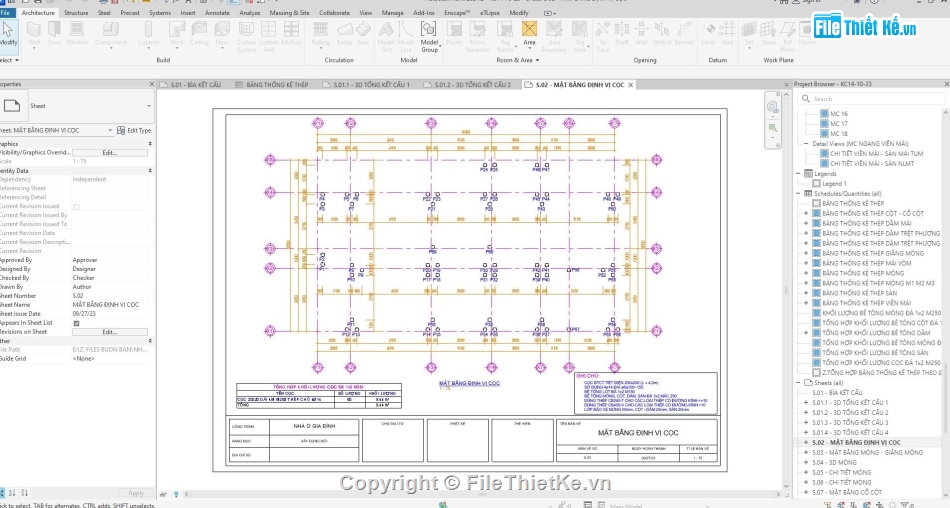Click Visibility/Graphics Overrides Edit button
This screenshot has height=508, width=950.
click(x=110, y=153)
